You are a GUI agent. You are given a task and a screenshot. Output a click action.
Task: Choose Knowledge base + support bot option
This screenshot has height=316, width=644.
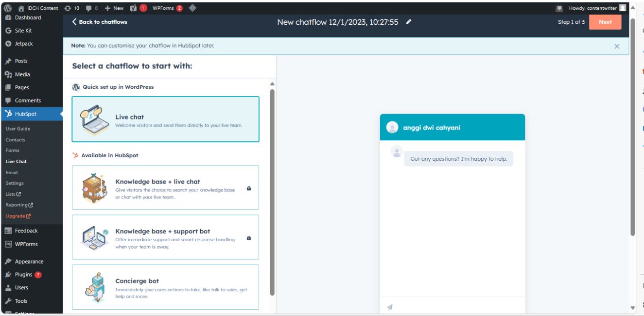tap(165, 237)
